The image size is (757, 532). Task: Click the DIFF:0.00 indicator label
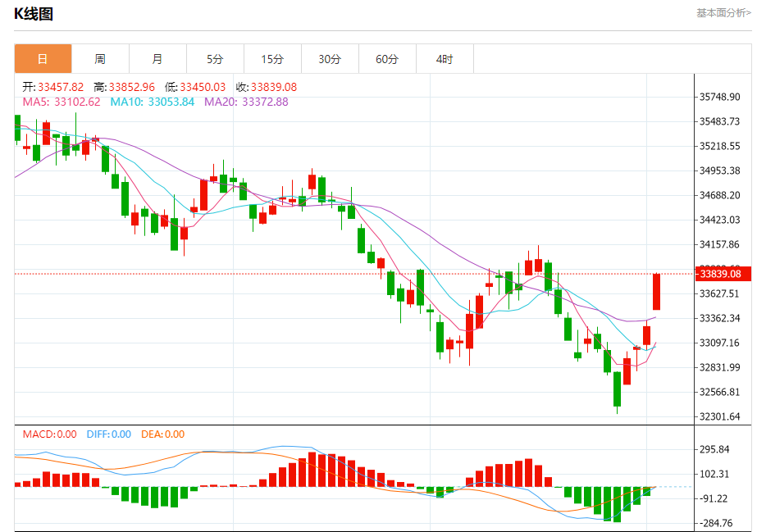click(109, 434)
